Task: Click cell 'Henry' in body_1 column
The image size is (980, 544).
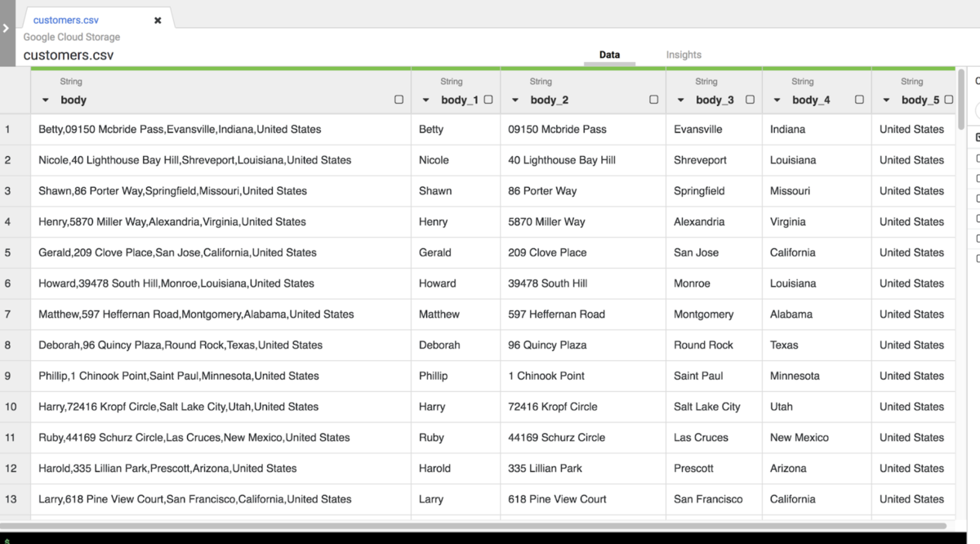Action: click(x=456, y=221)
